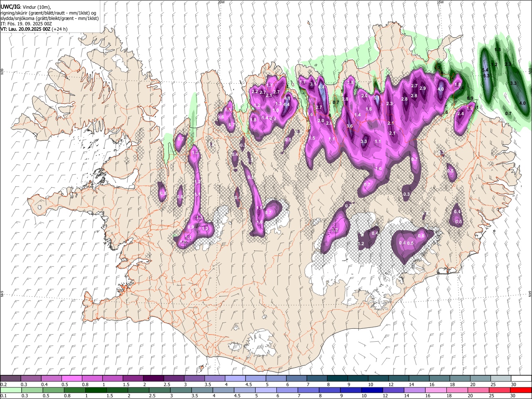Select the dark teal 8 snow swatch
532x399 pixels.
[x=337, y=378]
